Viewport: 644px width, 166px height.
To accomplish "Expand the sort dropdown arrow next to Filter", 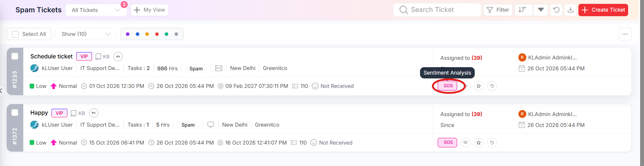I will click(541, 10).
